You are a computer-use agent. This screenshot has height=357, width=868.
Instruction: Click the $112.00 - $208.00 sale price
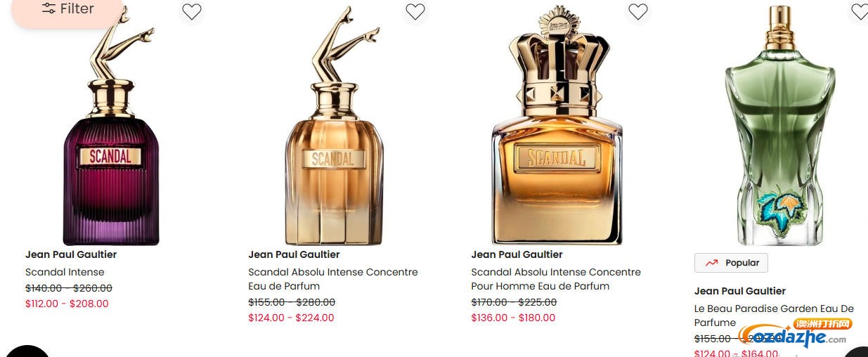click(x=67, y=304)
